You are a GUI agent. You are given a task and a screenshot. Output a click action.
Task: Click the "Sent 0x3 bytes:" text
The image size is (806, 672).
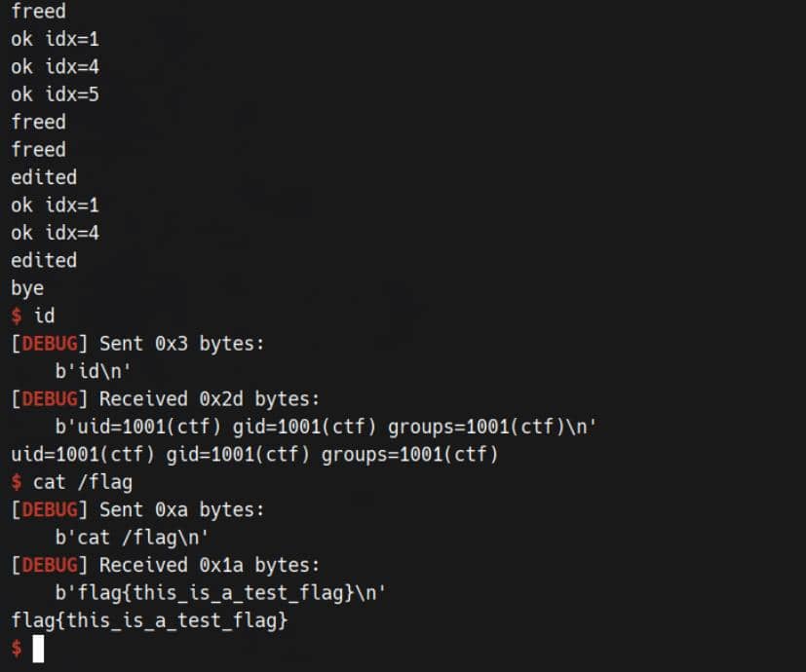182,343
